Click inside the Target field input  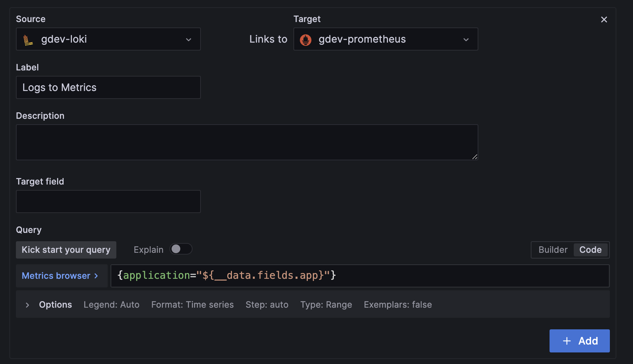(x=108, y=201)
